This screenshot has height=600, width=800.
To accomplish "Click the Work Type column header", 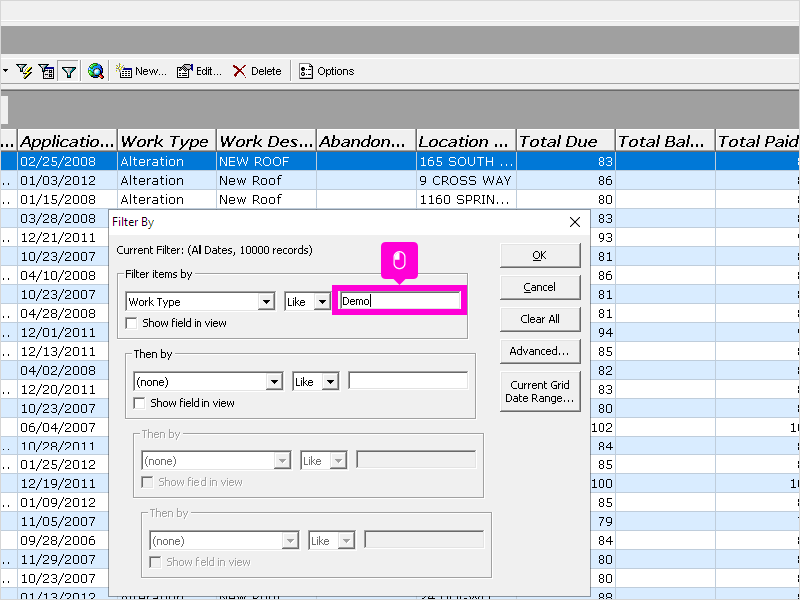I will coord(167,141).
